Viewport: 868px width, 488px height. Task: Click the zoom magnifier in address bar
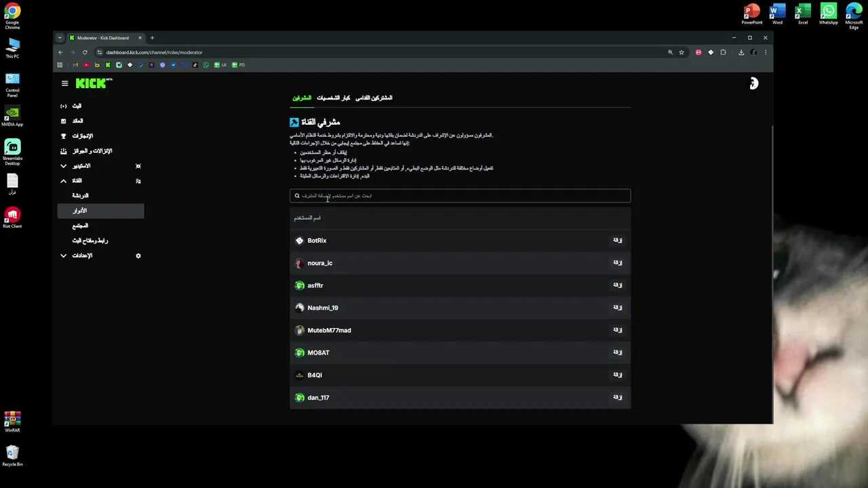[x=670, y=52]
